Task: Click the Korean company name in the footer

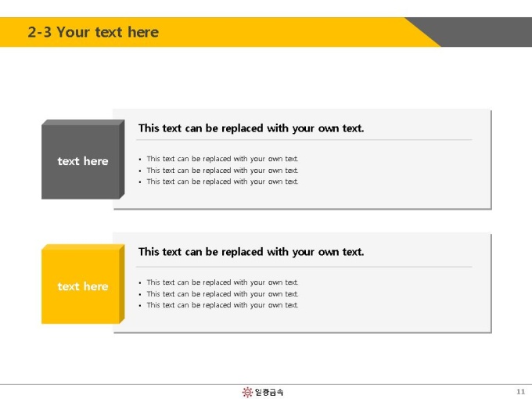Action: (268, 392)
